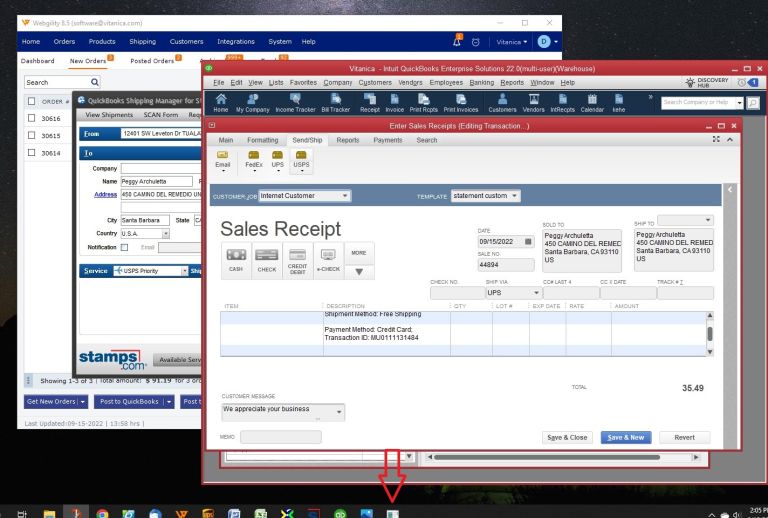This screenshot has width=768, height=518.
Task: Open the Template statement custom dropdown
Action: point(515,196)
